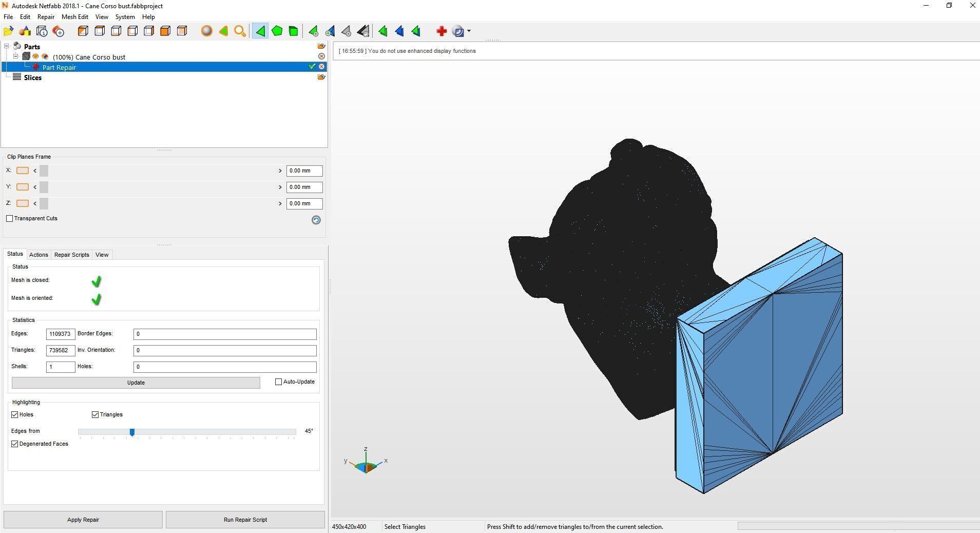Switch to the Actions tab

[39, 255]
